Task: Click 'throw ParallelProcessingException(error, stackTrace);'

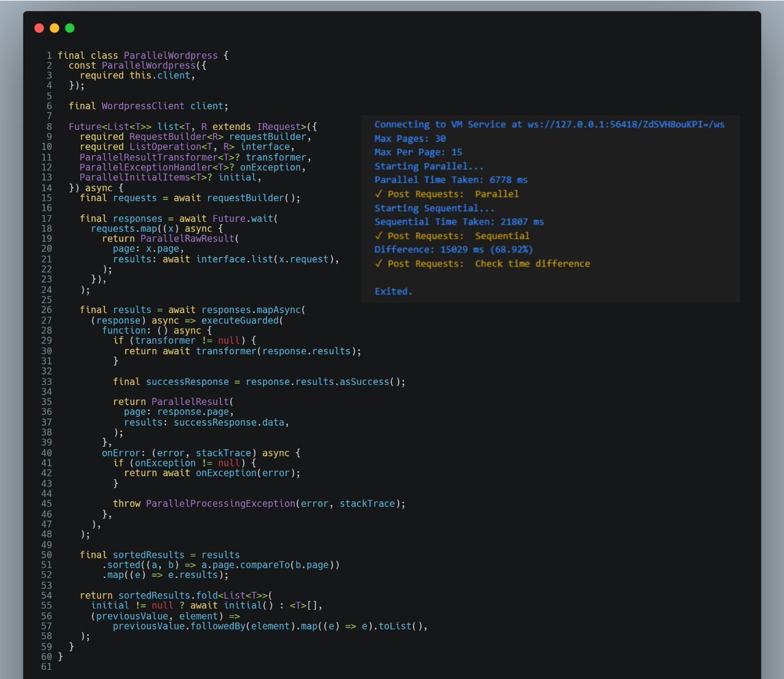Action: point(259,504)
